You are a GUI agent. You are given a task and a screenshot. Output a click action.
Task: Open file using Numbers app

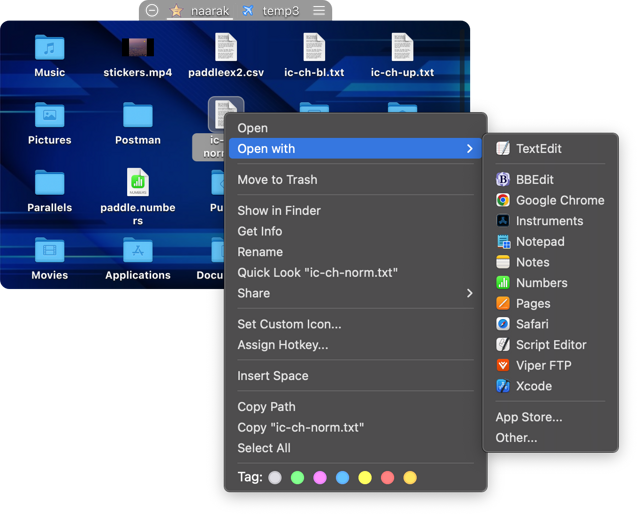(541, 283)
